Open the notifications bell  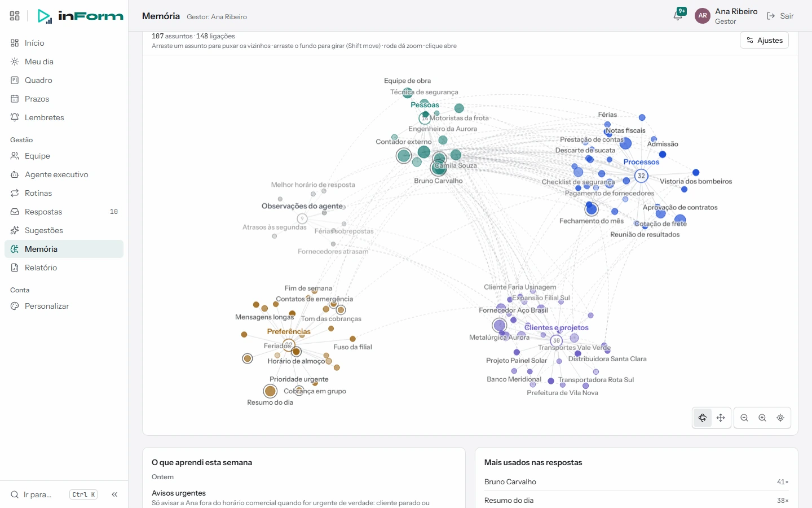pyautogui.click(x=678, y=16)
